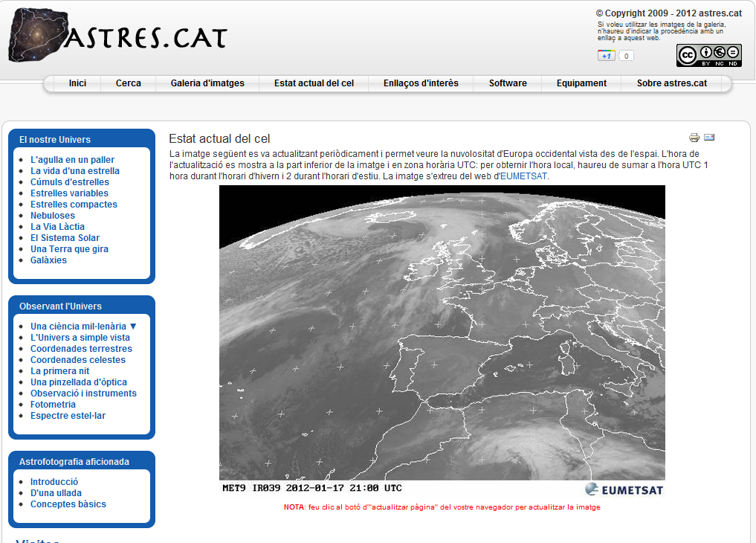Open Conceptes bàsics in Astrofotografia section
The image size is (756, 543).
(x=68, y=504)
